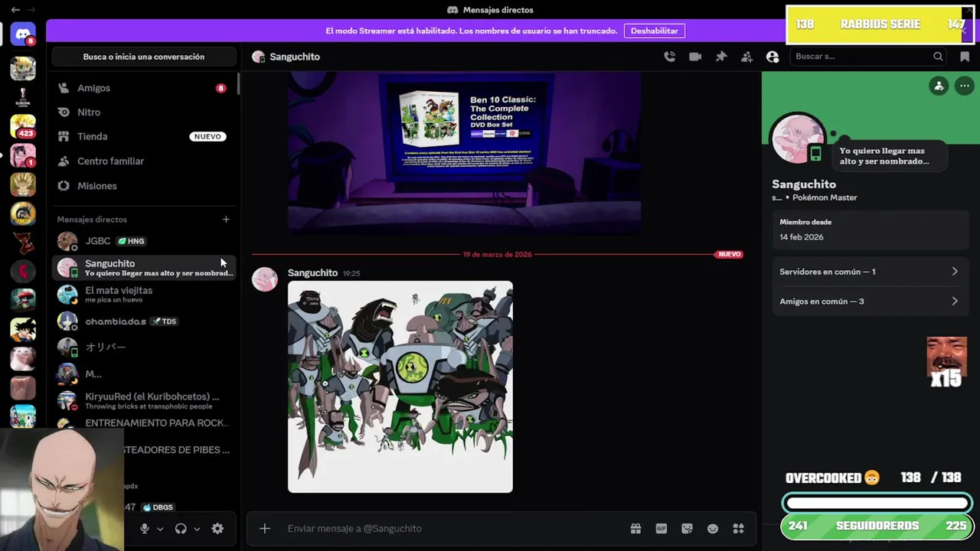Click Busca o inicia una conversación
The height and width of the screenshot is (551, 980).
(x=144, y=57)
